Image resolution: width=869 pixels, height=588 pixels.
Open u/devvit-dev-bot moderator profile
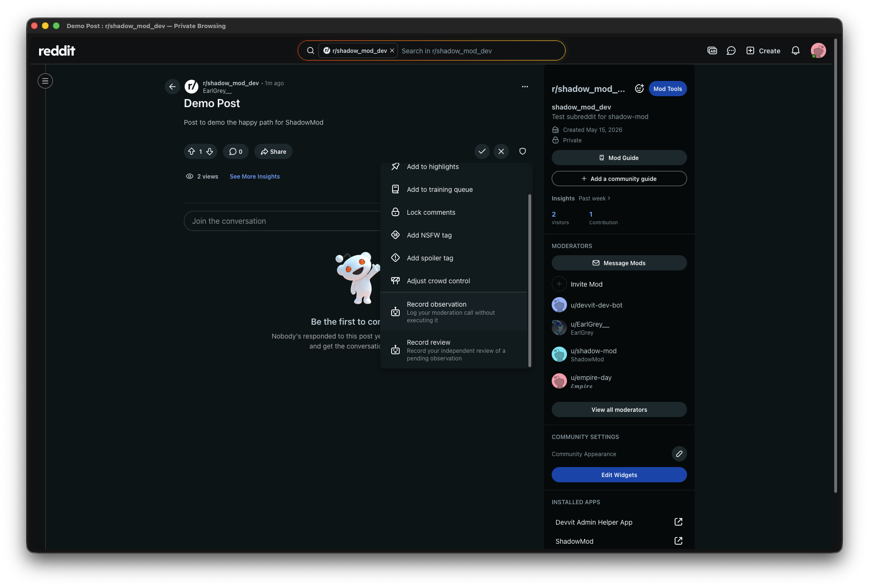pyautogui.click(x=596, y=305)
